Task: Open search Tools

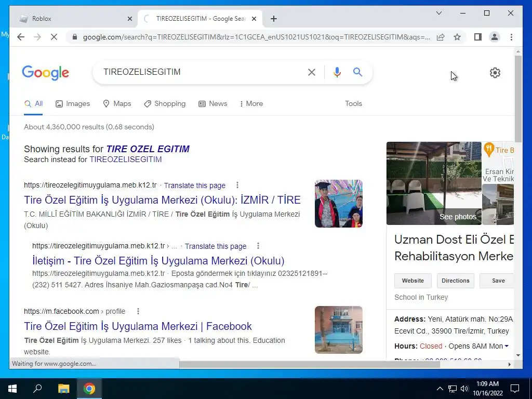Action: (x=353, y=104)
